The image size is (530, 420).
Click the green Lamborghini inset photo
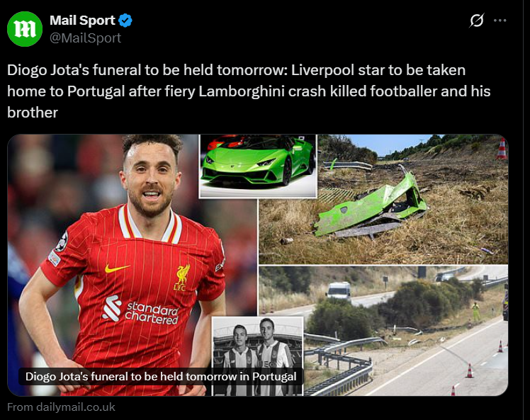click(x=258, y=166)
